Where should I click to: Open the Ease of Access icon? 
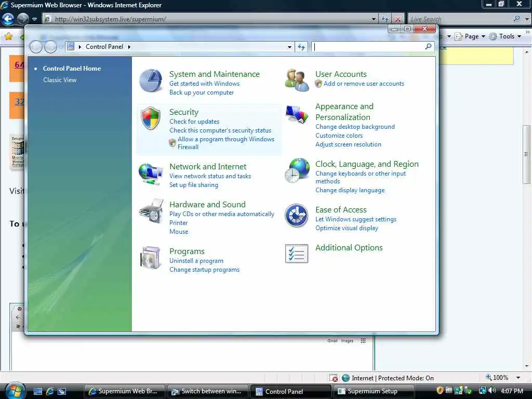[x=296, y=216]
